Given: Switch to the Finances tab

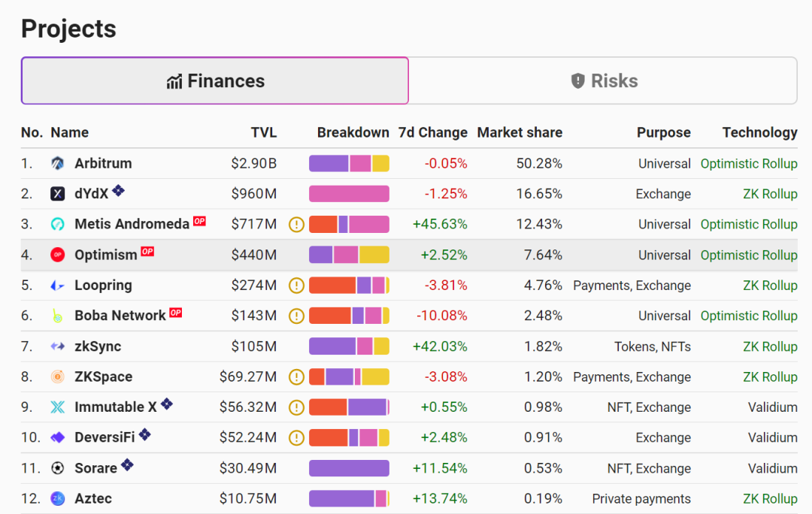Looking at the screenshot, I should click(x=215, y=81).
